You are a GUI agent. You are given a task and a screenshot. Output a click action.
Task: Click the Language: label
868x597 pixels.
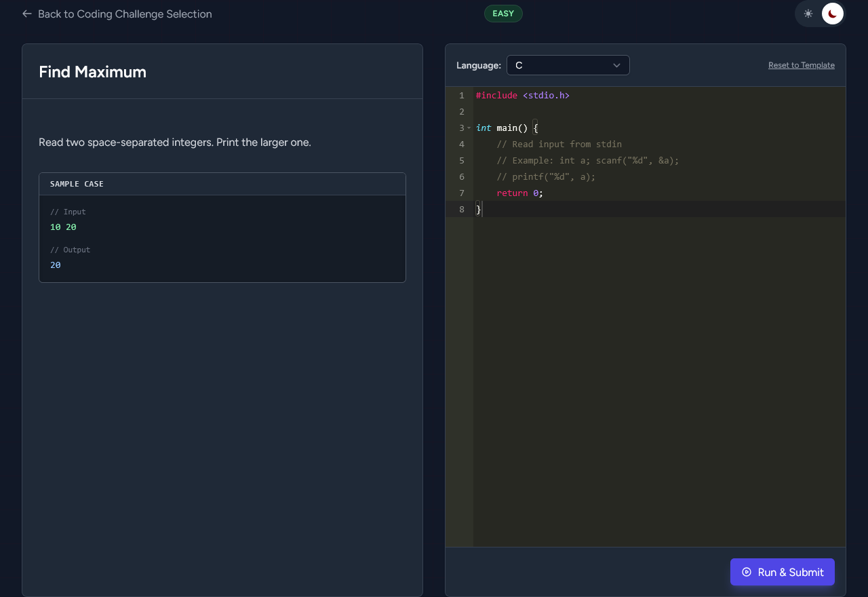[x=479, y=65]
